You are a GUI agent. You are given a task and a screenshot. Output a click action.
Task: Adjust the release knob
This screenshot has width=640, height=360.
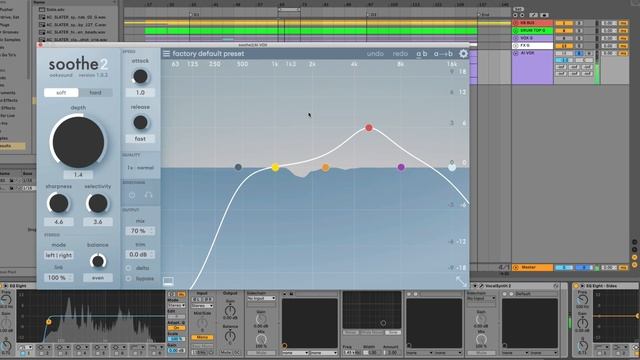point(140,122)
